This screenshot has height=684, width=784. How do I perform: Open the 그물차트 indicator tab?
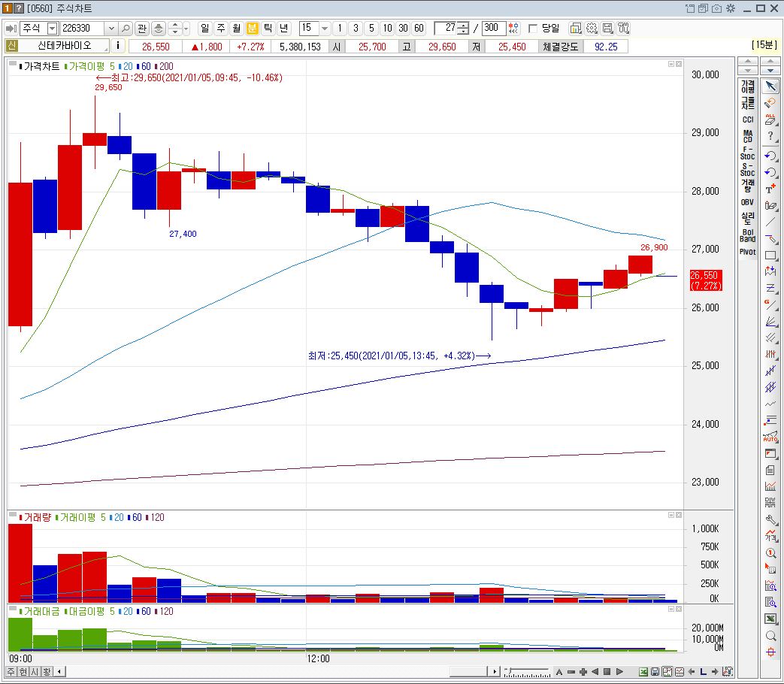747,103
